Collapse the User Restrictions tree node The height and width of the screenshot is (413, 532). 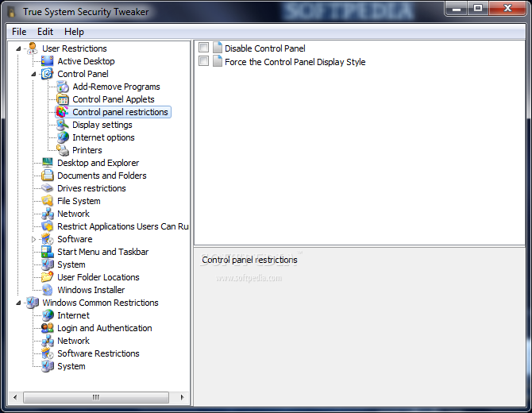18,49
